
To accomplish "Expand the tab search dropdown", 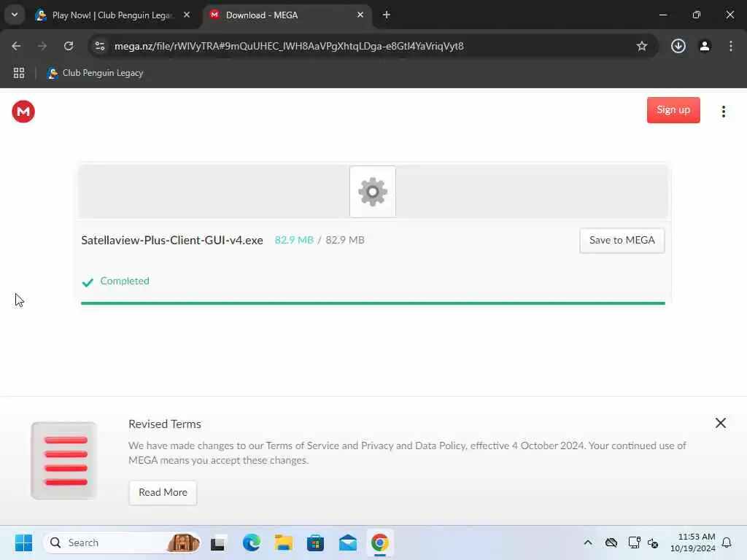I will tap(15, 15).
